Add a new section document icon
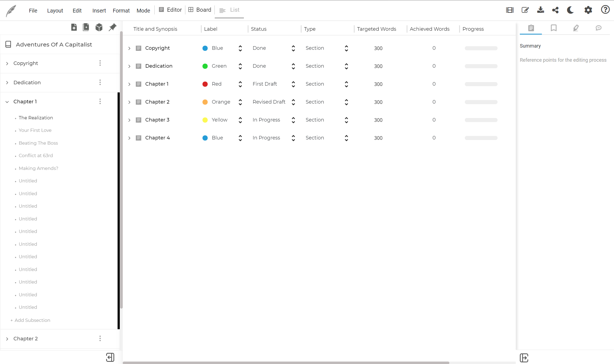This screenshot has width=614, height=364. 74,27
